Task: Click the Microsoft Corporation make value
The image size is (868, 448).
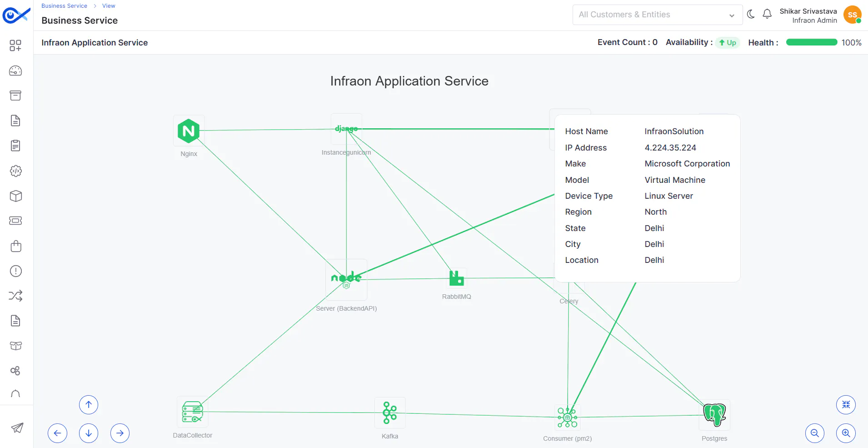Action: [687, 164]
